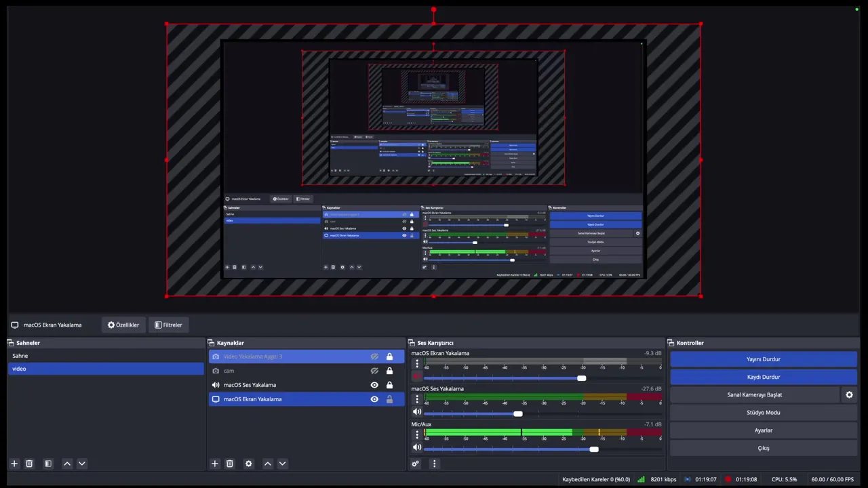Unmute the macOS Ekran Yakalama mixer channel

coord(417,376)
